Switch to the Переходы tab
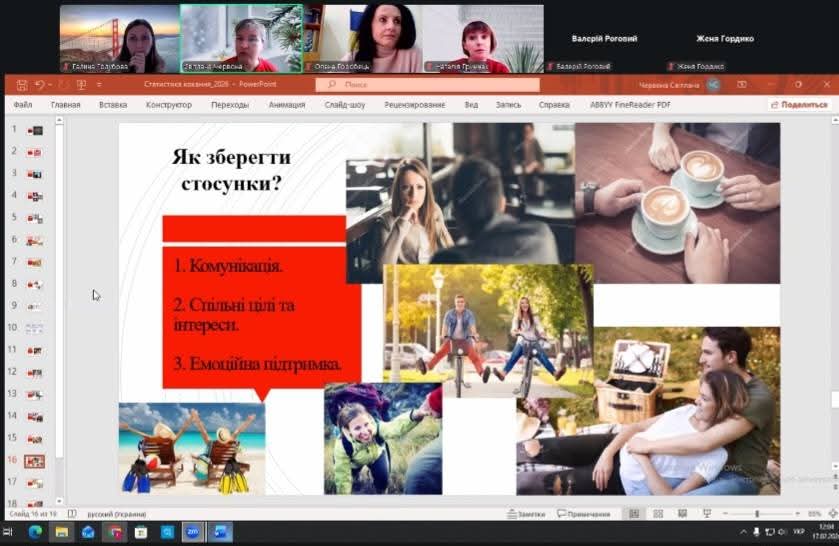This screenshot has height=546, width=839. (230, 104)
